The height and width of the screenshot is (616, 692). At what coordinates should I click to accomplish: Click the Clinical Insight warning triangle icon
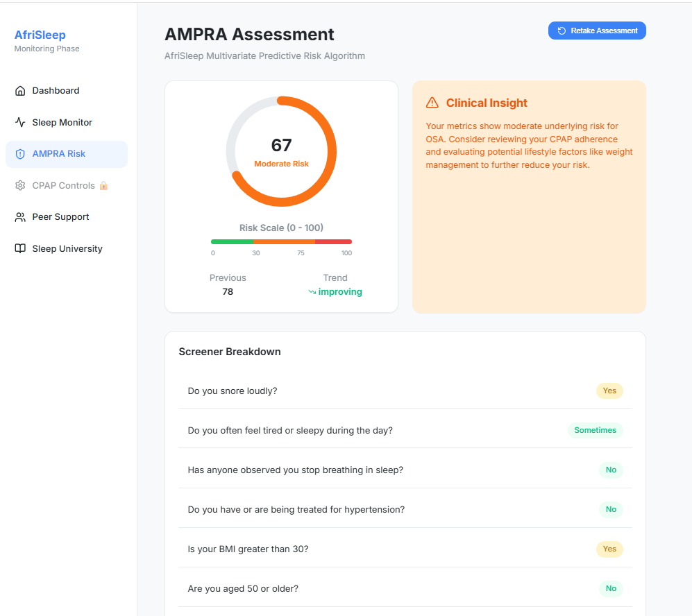pos(432,103)
